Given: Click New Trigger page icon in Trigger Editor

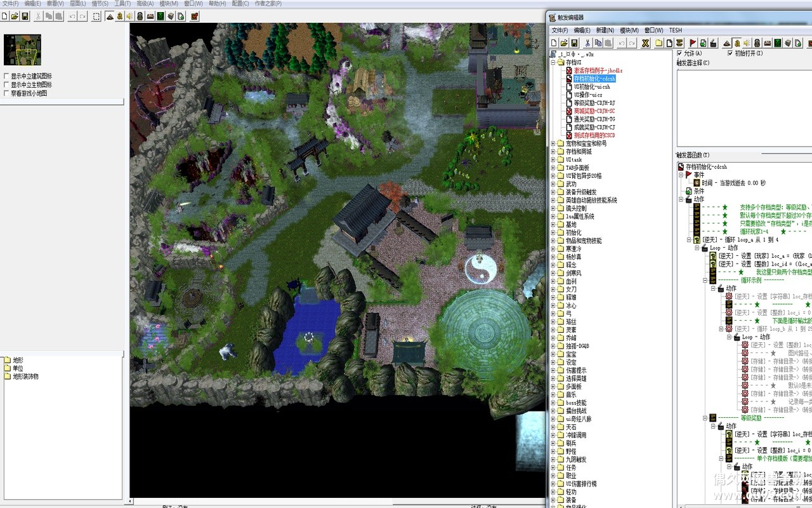Looking at the screenshot, I should [669, 43].
